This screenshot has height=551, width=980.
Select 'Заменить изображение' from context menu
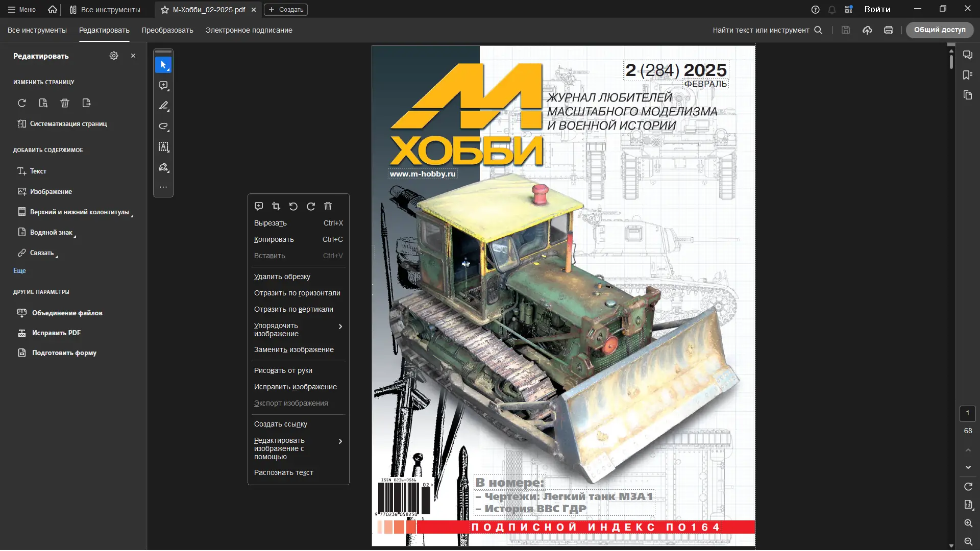point(294,349)
